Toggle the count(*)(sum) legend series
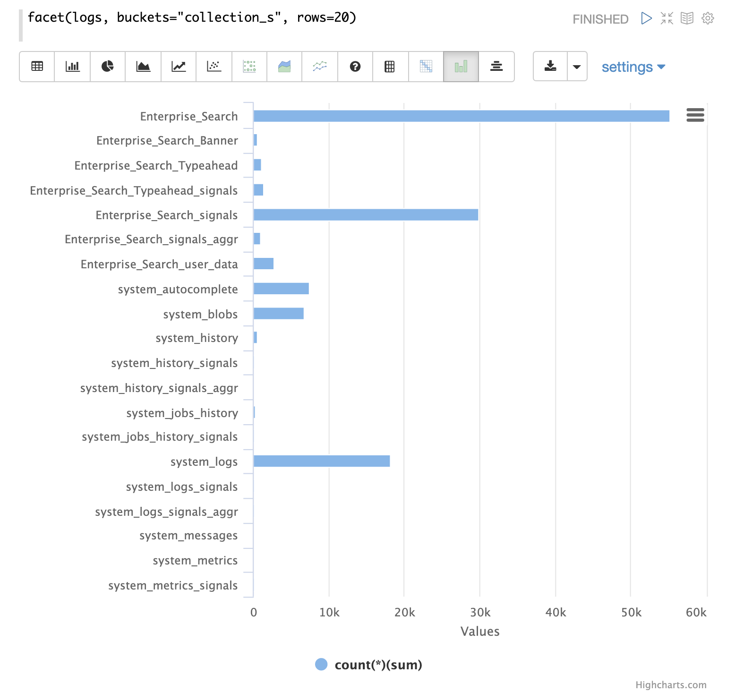 click(x=368, y=665)
